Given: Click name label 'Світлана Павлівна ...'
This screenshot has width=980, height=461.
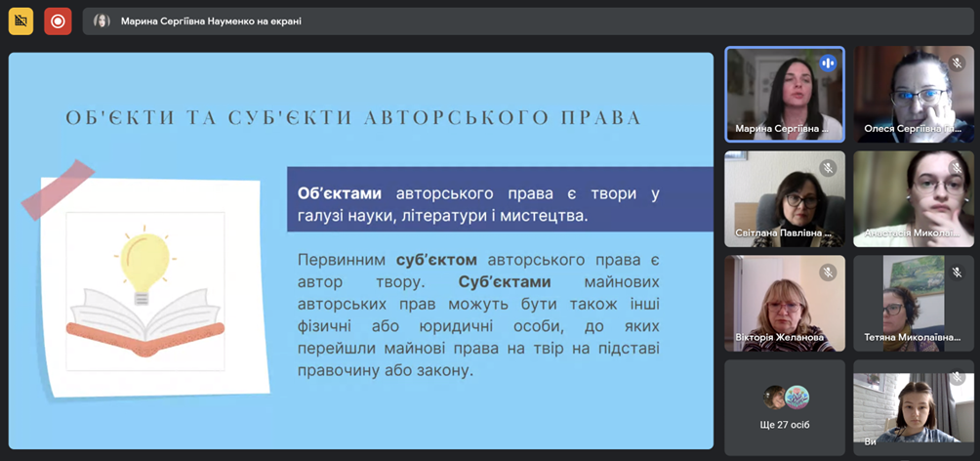Looking at the screenshot, I should point(784,232).
